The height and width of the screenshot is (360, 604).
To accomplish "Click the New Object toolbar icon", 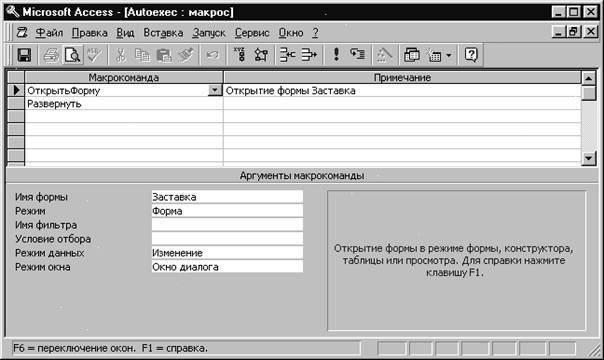I will [x=435, y=55].
